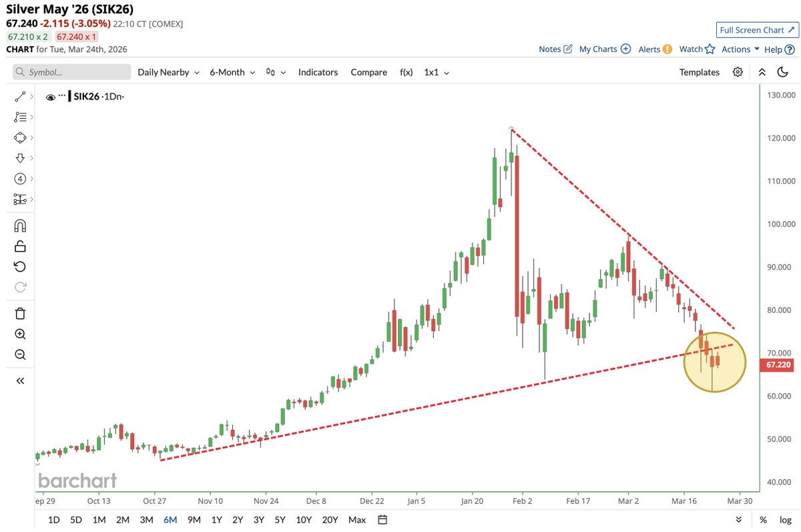801x532 pixels.
Task: Select the Max range tab
Action: pyautogui.click(x=357, y=520)
